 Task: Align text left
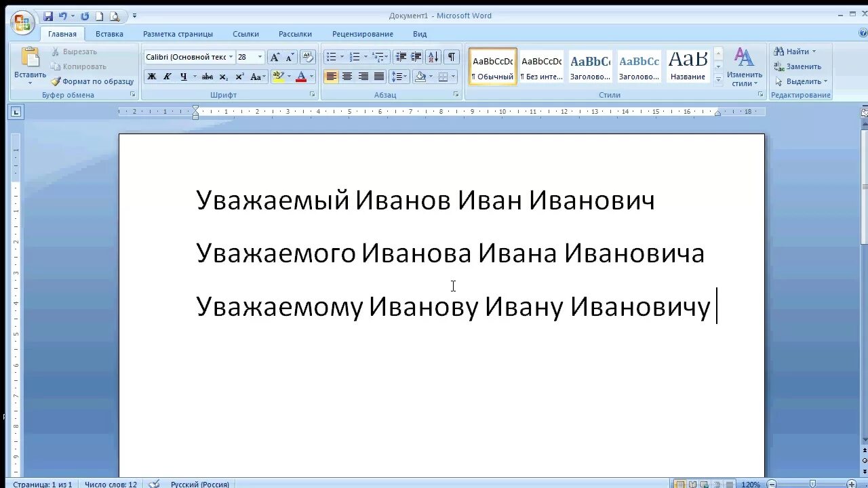click(331, 77)
